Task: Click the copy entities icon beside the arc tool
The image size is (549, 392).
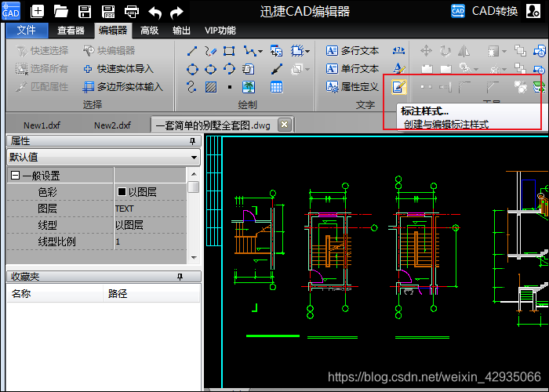Action: point(248,69)
